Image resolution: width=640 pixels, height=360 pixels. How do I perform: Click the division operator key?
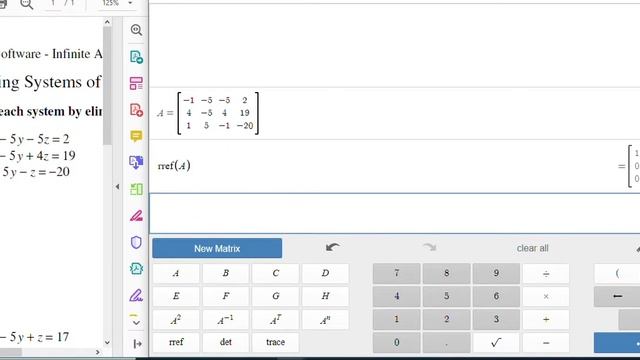546,273
